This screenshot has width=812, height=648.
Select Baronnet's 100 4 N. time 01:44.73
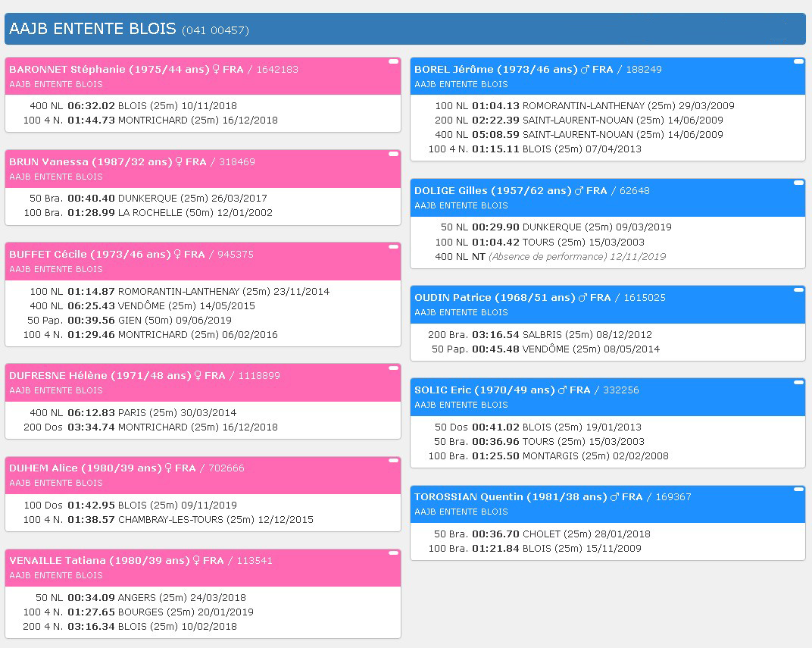(x=91, y=121)
